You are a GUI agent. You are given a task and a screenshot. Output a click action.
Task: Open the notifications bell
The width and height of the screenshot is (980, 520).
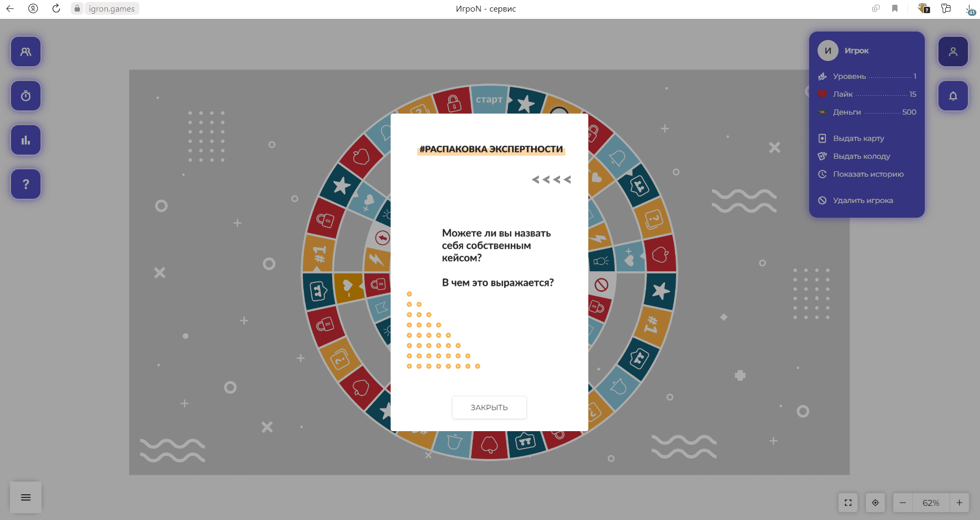(x=953, y=96)
